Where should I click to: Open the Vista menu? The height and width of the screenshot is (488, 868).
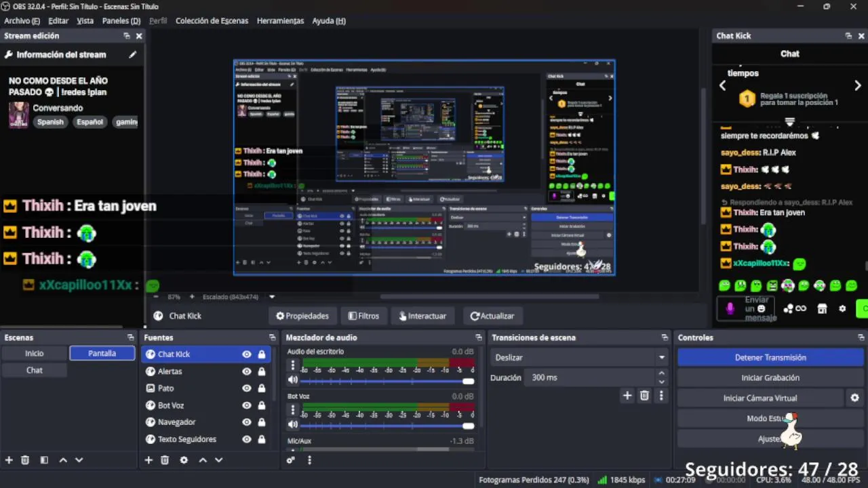point(85,21)
